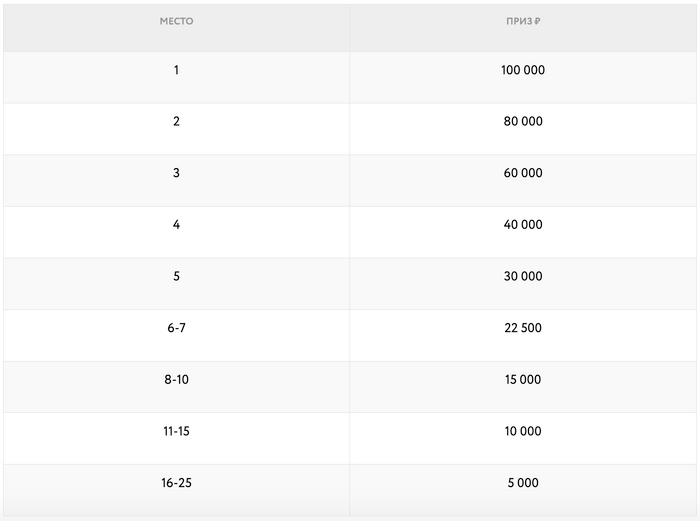Click the 10 000 prize value
The image size is (700, 521).
pos(522,431)
